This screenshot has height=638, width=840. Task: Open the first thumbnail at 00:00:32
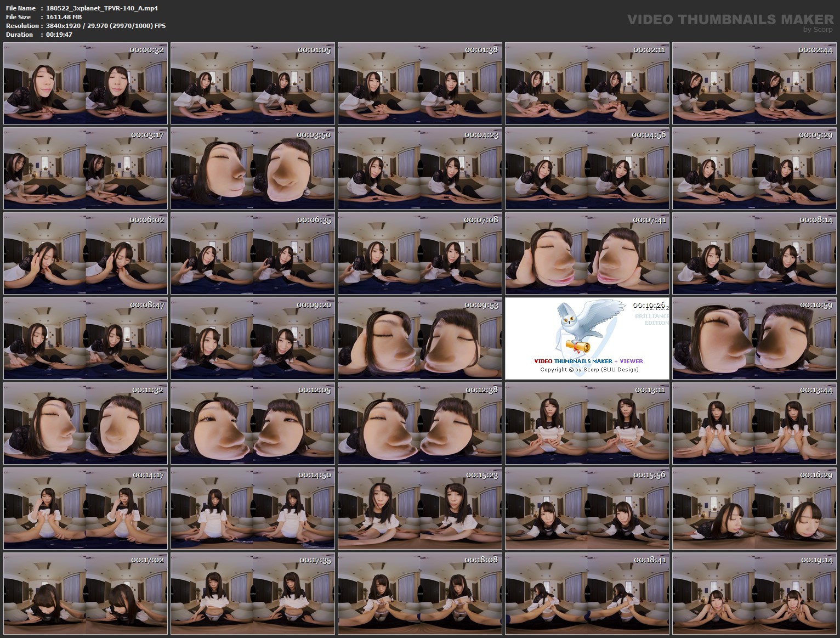pyautogui.click(x=85, y=83)
